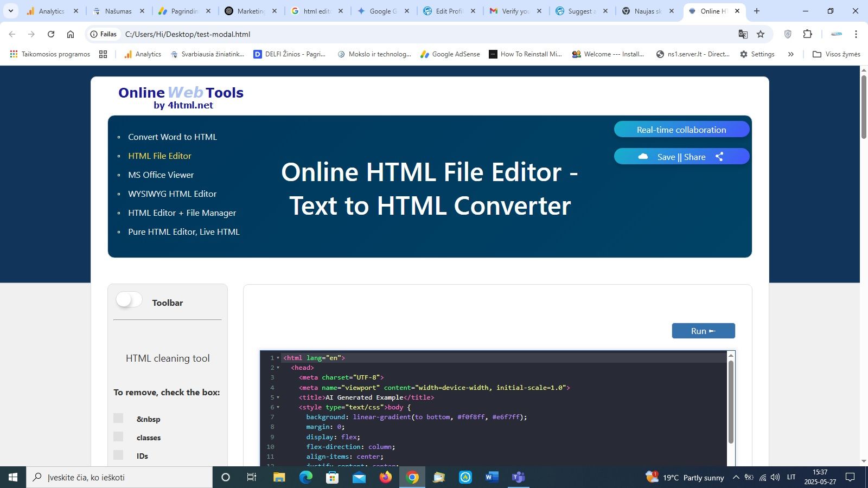Click the bookmark star in the address bar
The image size is (868, 488).
[x=761, y=34]
